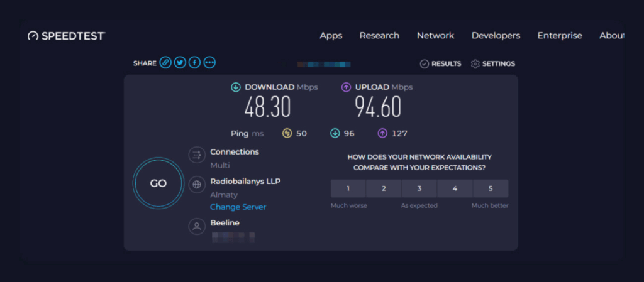Click the idle ping value 50
The height and width of the screenshot is (282, 644).
click(301, 134)
